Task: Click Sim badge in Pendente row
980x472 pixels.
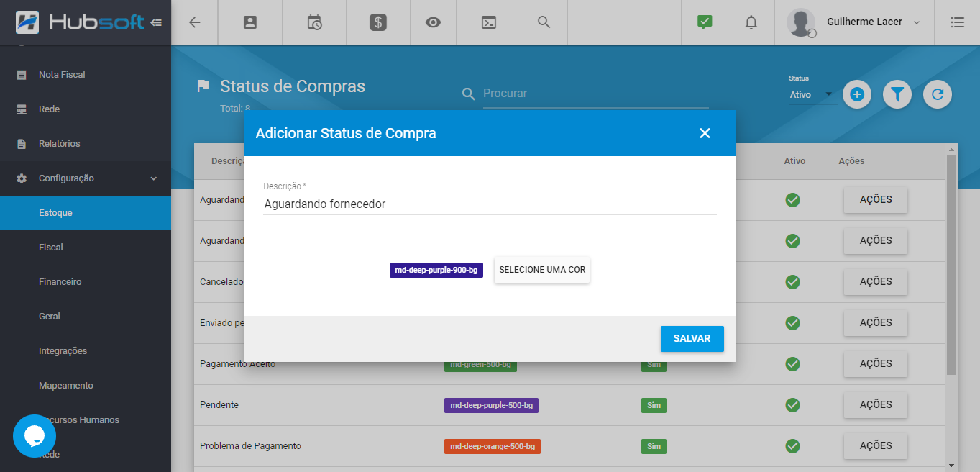Action: pos(654,406)
